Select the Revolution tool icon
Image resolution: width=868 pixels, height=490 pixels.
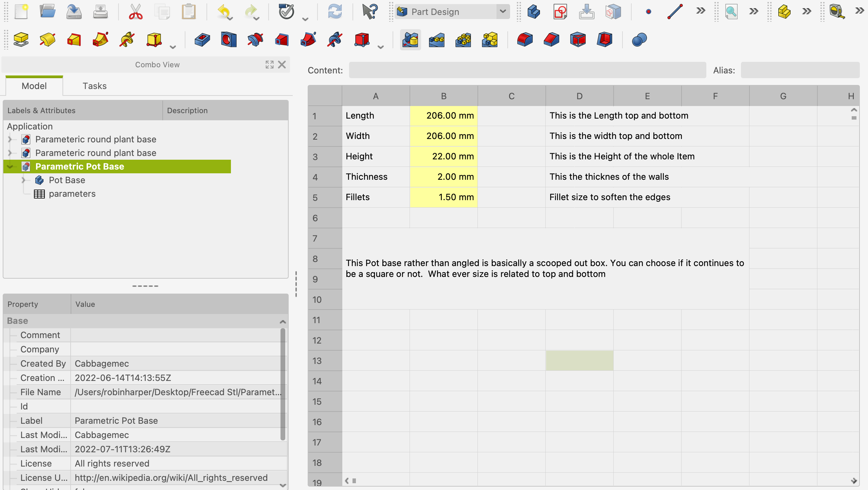pos(48,40)
